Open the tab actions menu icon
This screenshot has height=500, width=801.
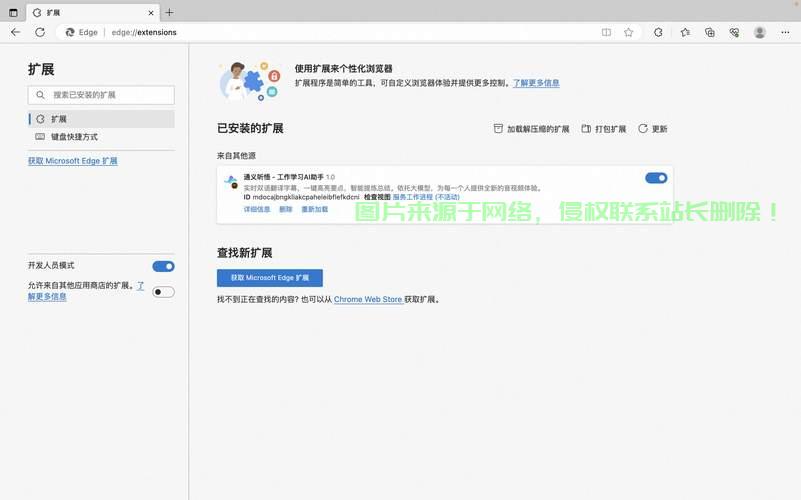pyautogui.click(x=13, y=12)
